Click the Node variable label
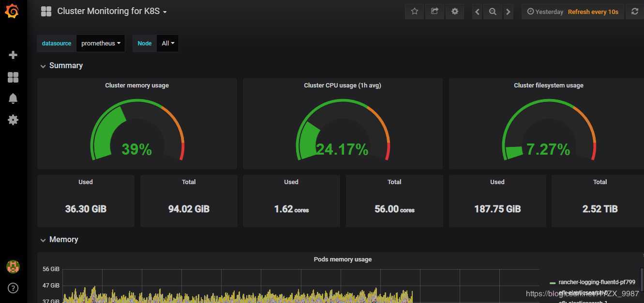Image resolution: width=644 pixels, height=303 pixels. coord(144,43)
